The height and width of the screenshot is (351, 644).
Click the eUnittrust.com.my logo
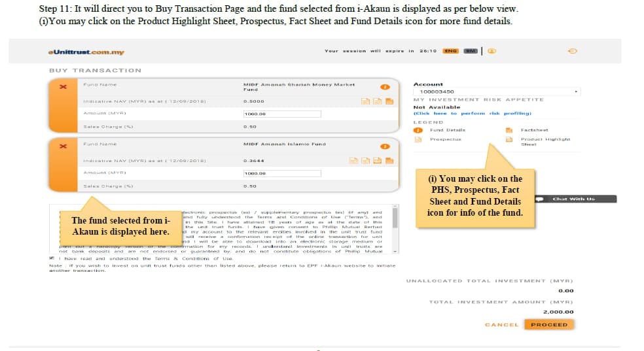[86, 52]
